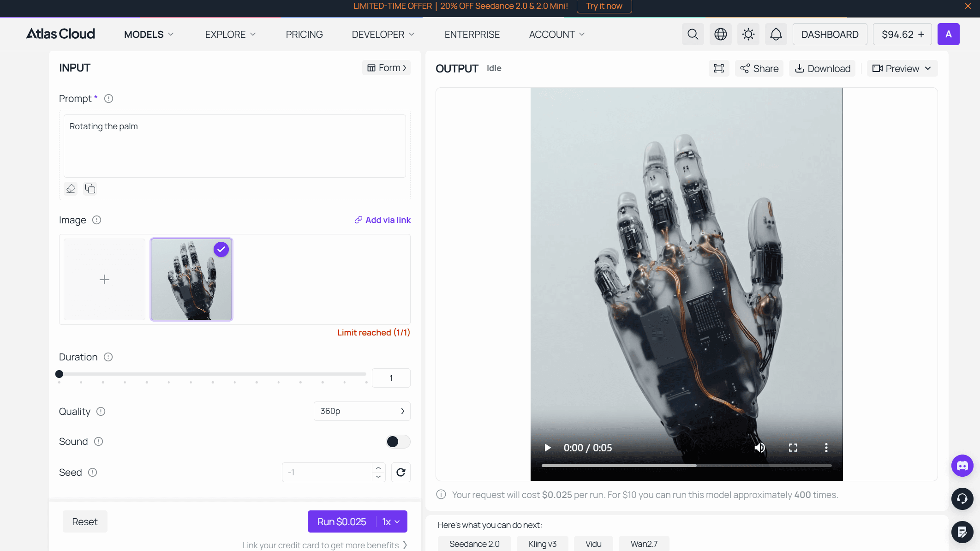
Task: Open support headset floating button
Action: [962, 499]
